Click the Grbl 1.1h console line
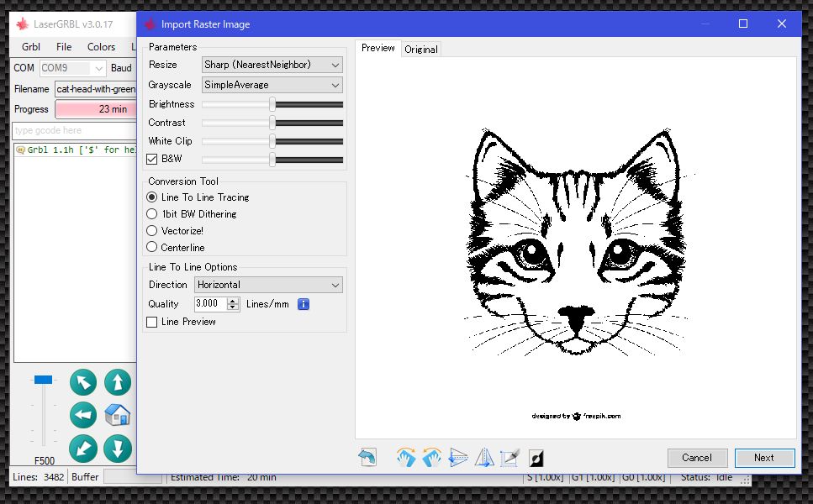Viewport: 813px width, 504px height. (x=77, y=150)
